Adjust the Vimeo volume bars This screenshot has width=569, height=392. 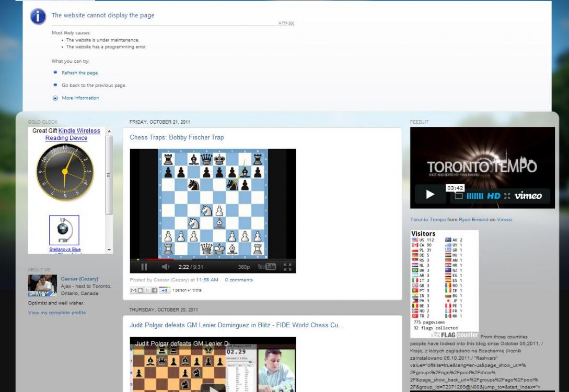pyautogui.click(x=475, y=196)
